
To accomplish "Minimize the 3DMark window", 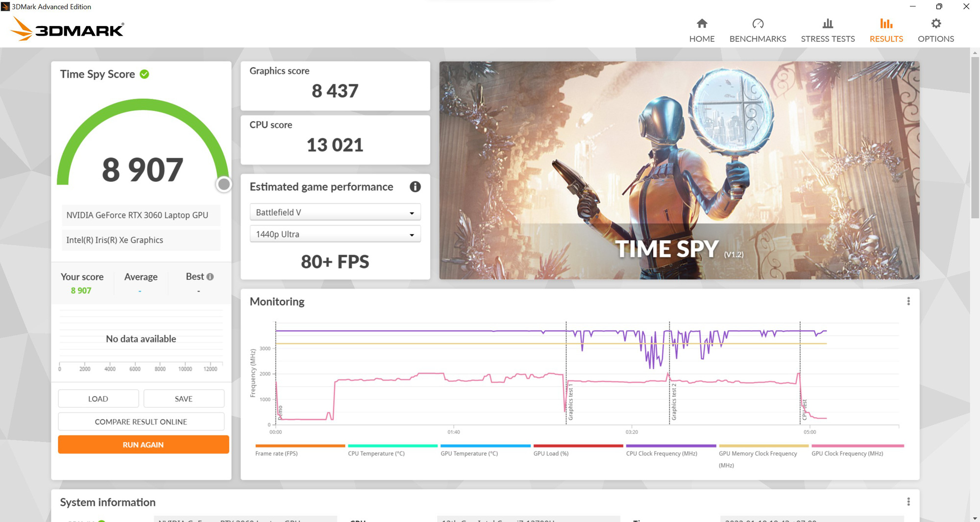I will [912, 6].
